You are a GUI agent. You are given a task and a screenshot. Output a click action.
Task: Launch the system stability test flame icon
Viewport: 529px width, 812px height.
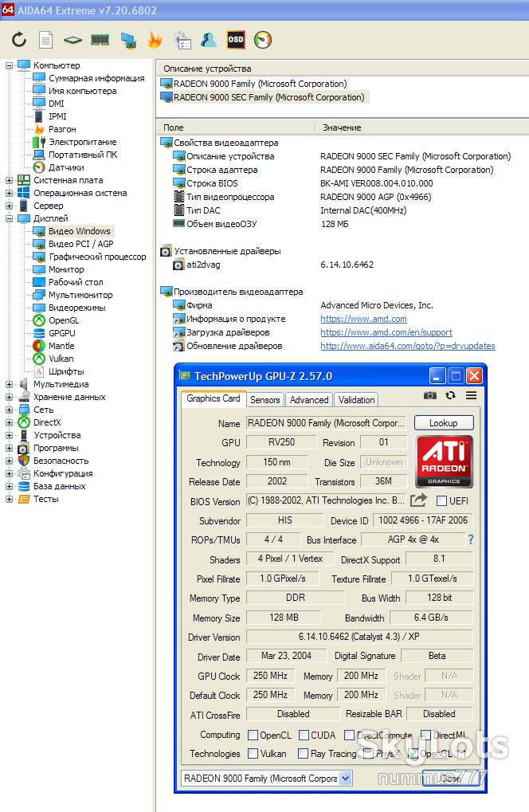[155, 40]
